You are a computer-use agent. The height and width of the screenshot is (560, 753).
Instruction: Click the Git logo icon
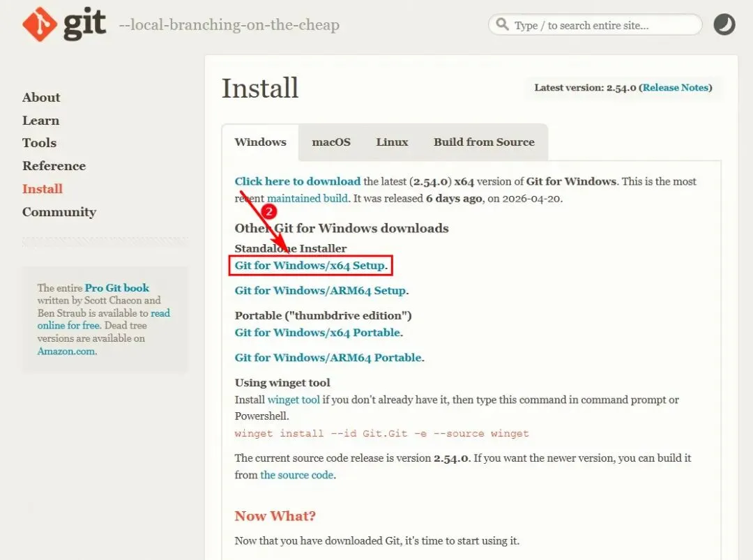(x=39, y=24)
